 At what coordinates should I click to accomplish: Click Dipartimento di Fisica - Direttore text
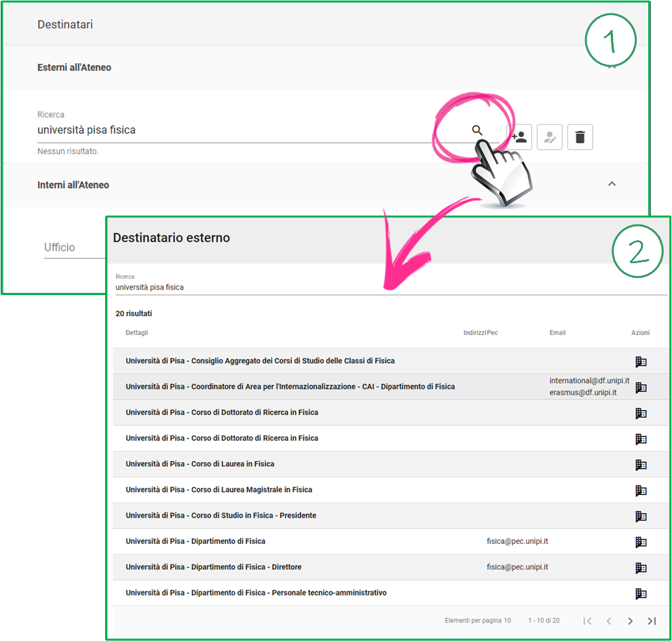(x=246, y=567)
